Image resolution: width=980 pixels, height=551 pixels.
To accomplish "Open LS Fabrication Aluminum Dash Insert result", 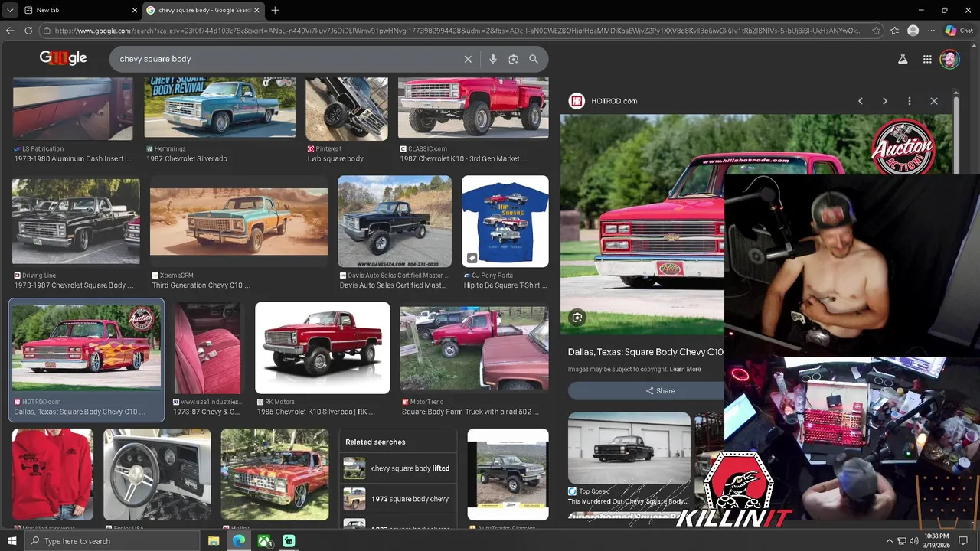I will pyautogui.click(x=73, y=121).
